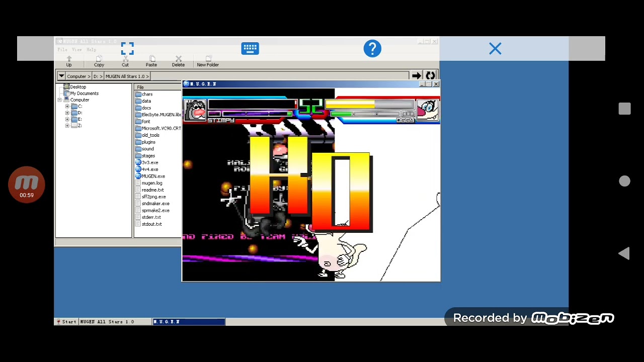Open the chars folder
This screenshot has height=362, width=644.
click(x=144, y=94)
